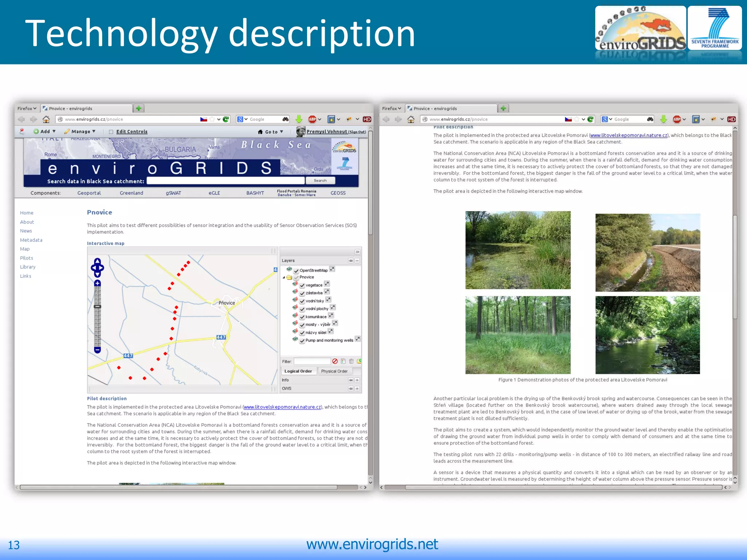The image size is (747, 560).
Task: Open new tab with green plus in left window
Action: point(139,108)
